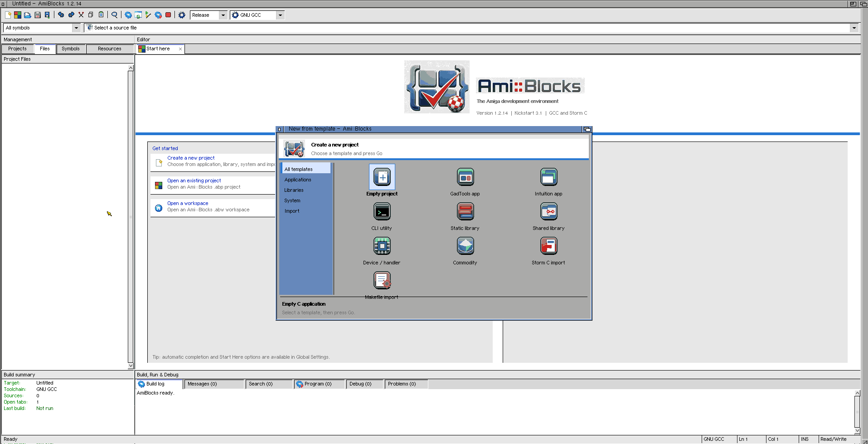Click the Rebuild gear toolbar icon
The height and width of the screenshot is (444, 868).
click(x=158, y=15)
